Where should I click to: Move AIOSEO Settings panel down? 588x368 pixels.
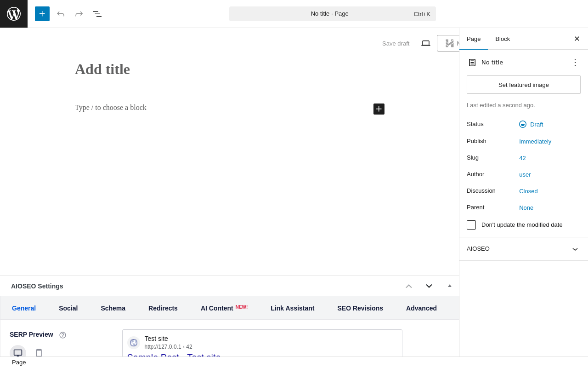coord(429,286)
